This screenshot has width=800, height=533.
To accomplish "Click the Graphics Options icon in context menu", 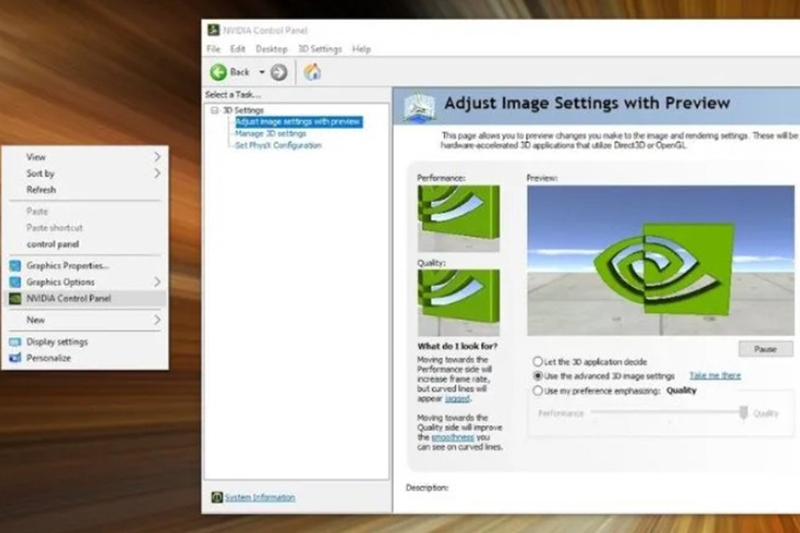I will (x=15, y=282).
